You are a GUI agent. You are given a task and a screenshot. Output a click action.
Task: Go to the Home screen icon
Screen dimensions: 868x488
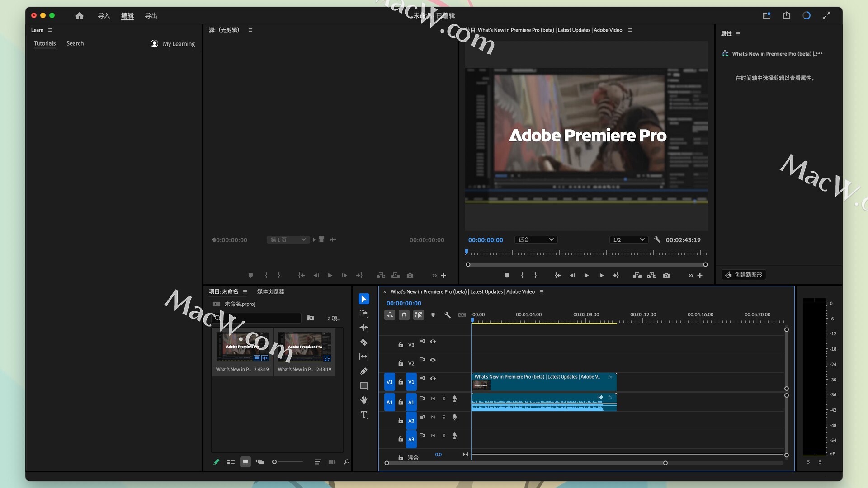pyautogui.click(x=80, y=15)
